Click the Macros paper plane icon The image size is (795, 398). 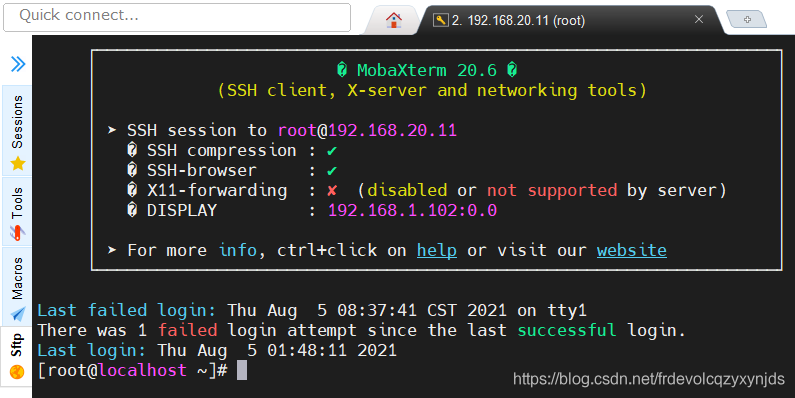[x=18, y=313]
